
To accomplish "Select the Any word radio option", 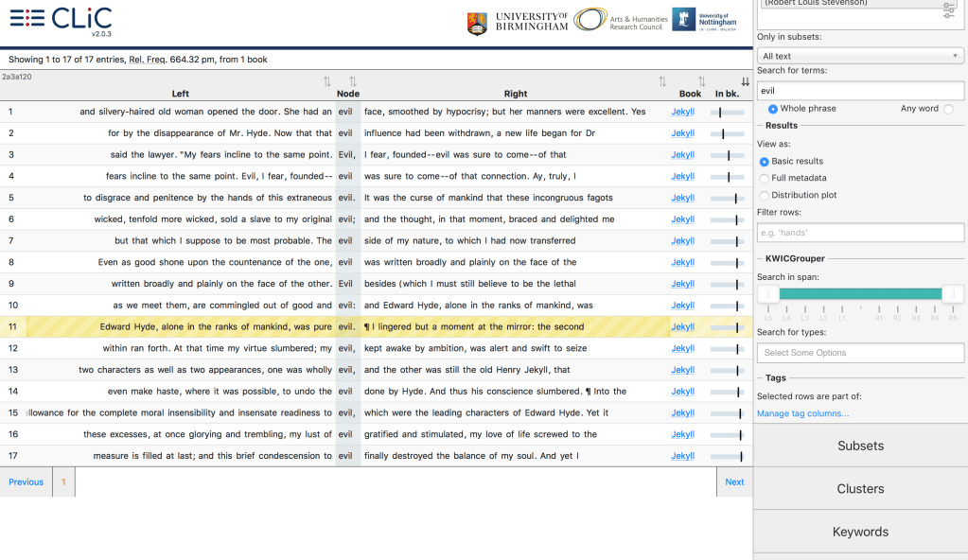I will [948, 109].
